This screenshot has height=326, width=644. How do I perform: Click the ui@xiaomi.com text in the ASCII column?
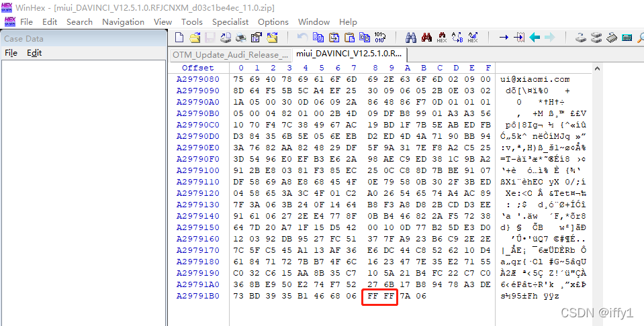click(x=535, y=80)
